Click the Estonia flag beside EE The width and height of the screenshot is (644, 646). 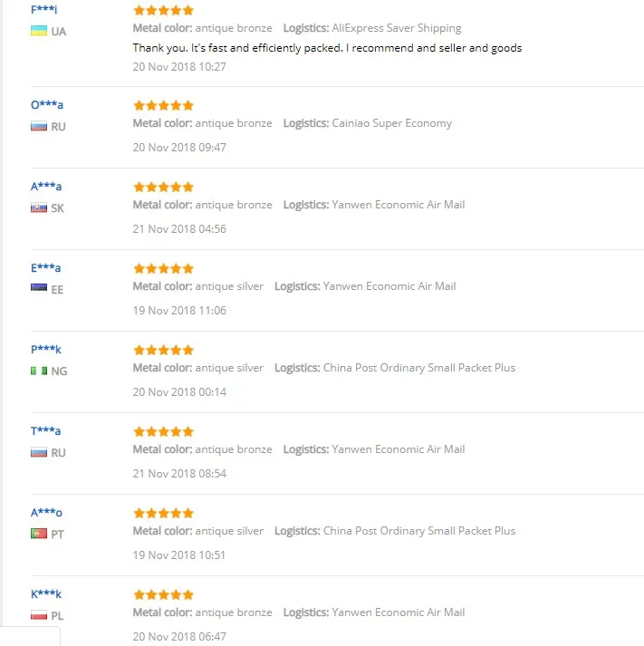point(39,287)
